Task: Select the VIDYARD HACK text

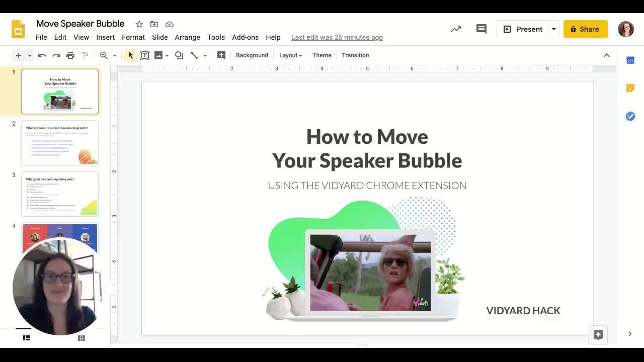Action: click(523, 311)
